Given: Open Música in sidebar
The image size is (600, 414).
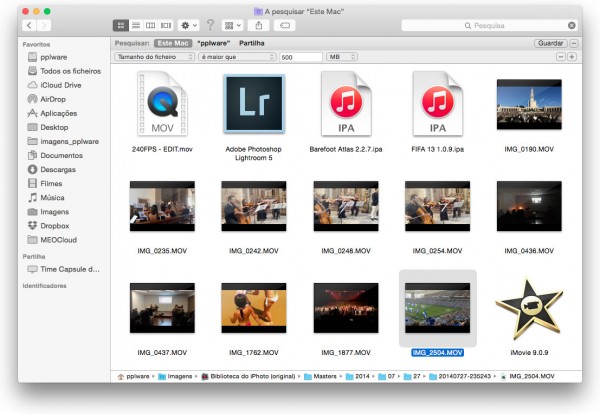Looking at the screenshot, I should (46, 198).
